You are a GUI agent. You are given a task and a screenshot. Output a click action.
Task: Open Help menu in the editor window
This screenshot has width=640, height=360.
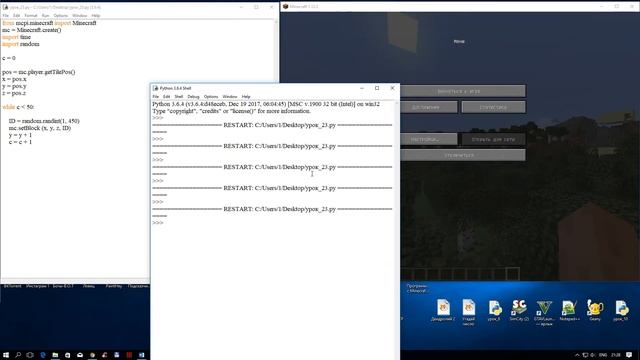tap(96, 16)
